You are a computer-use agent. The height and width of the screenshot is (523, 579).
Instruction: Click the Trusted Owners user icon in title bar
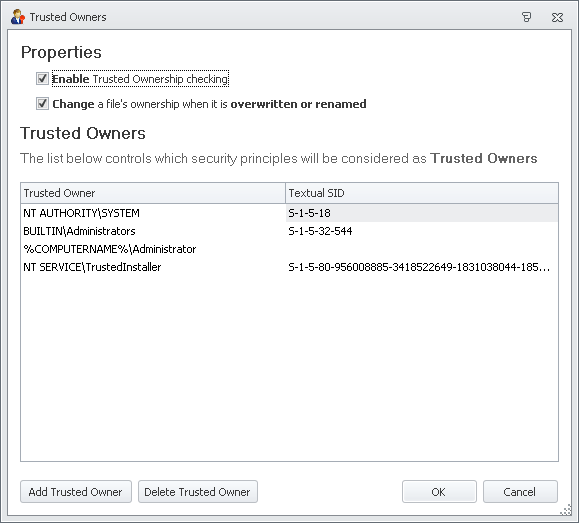pyautogui.click(x=17, y=17)
